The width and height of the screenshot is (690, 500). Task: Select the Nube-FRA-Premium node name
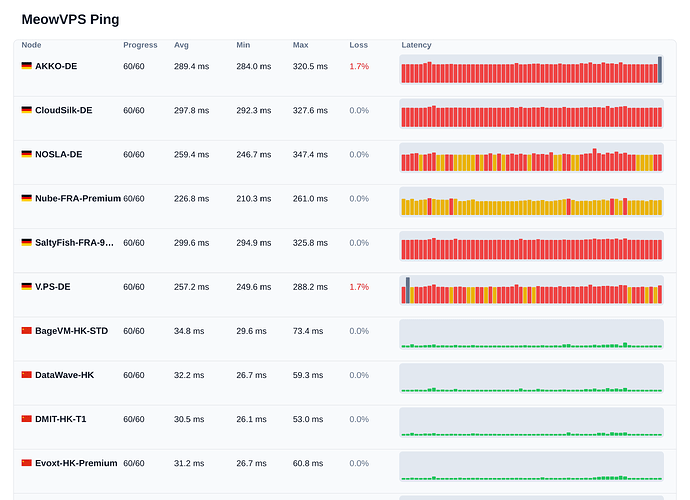(x=78, y=199)
